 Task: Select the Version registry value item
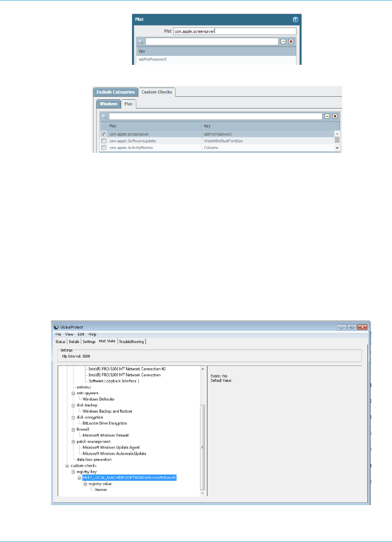(x=101, y=490)
